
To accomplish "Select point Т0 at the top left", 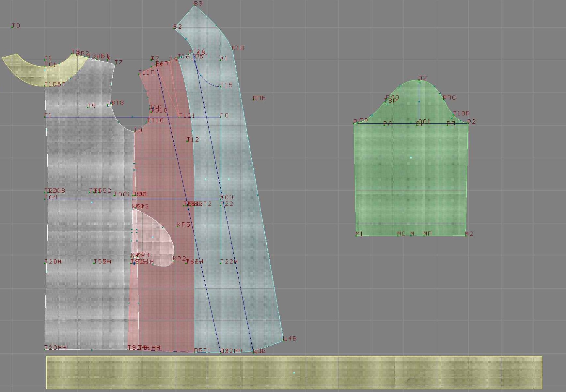I will [12, 27].
